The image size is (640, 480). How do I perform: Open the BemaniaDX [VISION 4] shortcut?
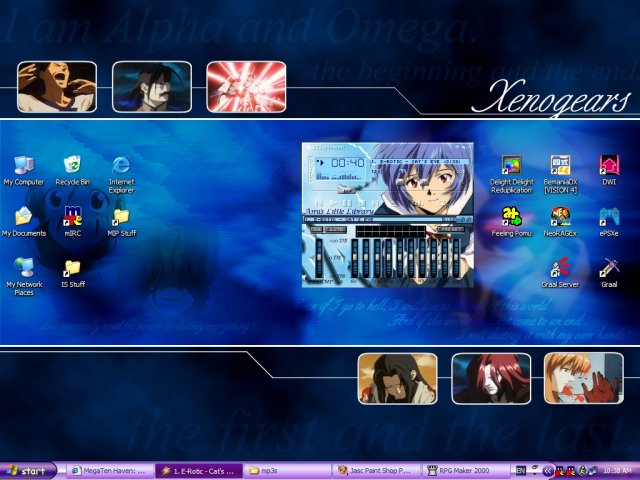click(560, 165)
